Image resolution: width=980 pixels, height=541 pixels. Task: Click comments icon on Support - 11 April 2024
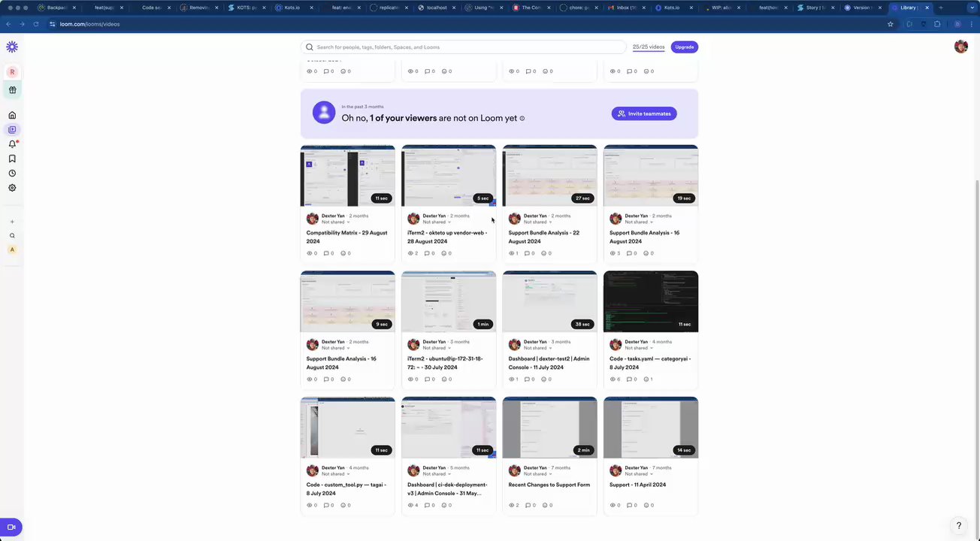tap(630, 506)
